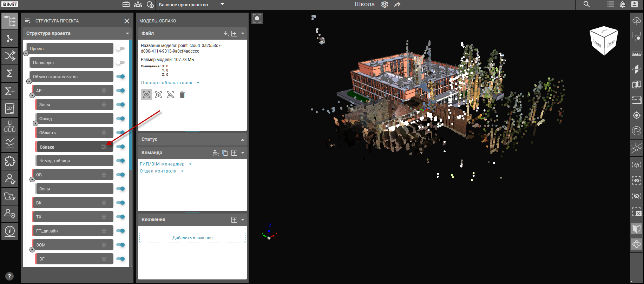Click the share arrow next to Школа
The width and height of the screenshot is (644, 284).
[x=397, y=5]
